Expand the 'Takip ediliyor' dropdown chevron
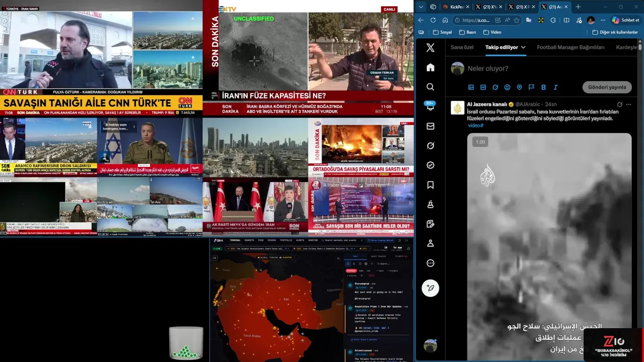The height and width of the screenshot is (362, 644). (x=523, y=47)
